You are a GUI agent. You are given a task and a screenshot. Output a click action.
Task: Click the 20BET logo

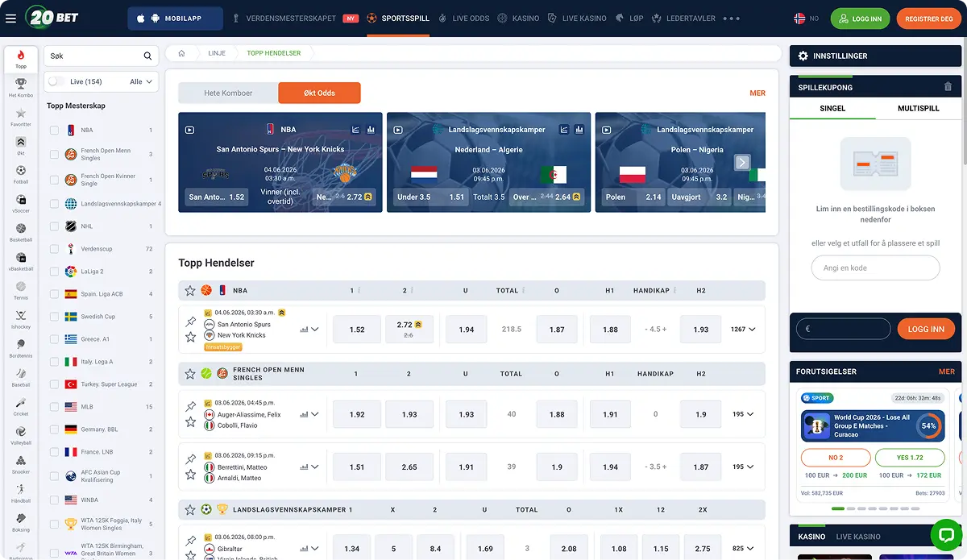[52, 17]
